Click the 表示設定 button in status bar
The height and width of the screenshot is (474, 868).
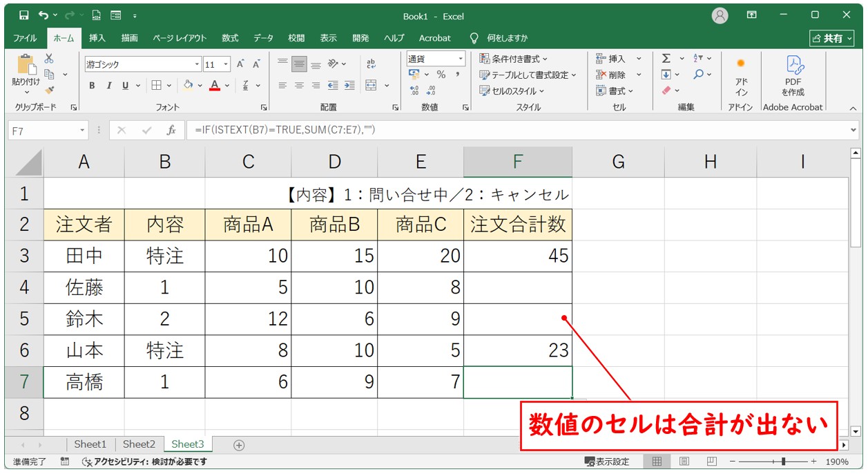pyautogui.click(x=607, y=462)
